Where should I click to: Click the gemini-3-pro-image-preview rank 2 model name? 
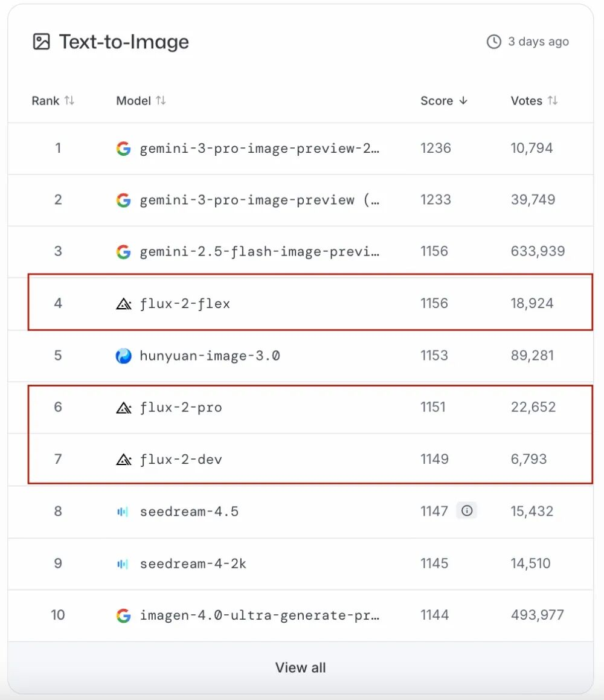point(259,201)
